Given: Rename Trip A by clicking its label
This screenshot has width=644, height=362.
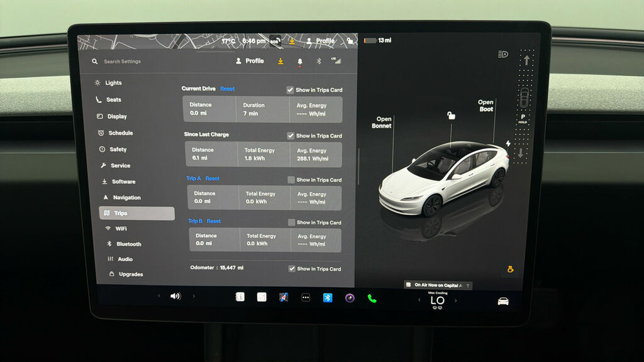Looking at the screenshot, I should [194, 178].
